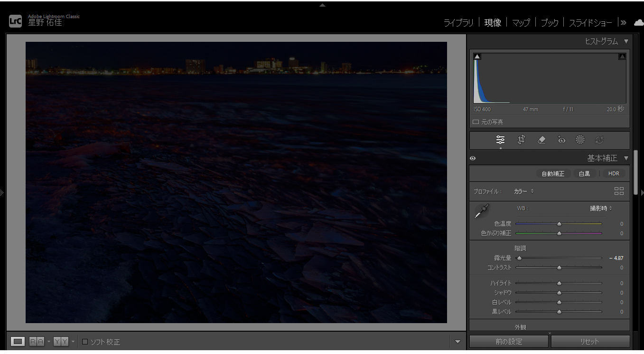Switch to loupe view mode
Image resolution: width=644 pixels, height=354 pixels.
pos(18,342)
